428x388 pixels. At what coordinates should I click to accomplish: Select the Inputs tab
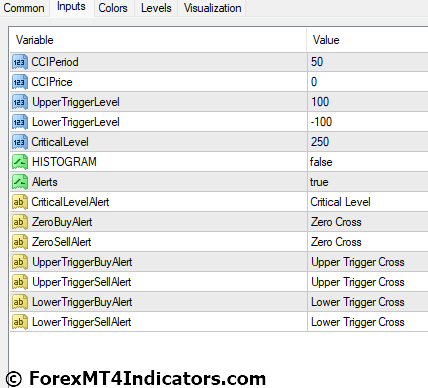click(x=71, y=7)
